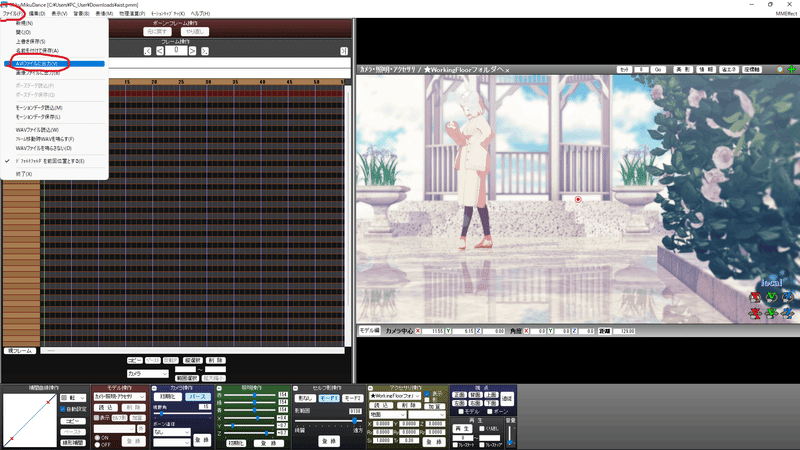Step forward one frame with '>' button

(192, 51)
